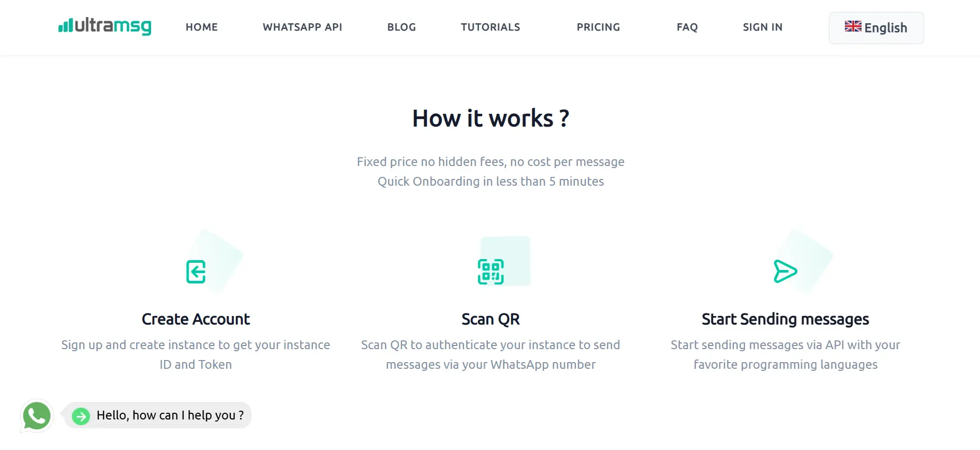The width and height of the screenshot is (980, 450).
Task: Open the TUTORIALS dropdown
Action: [x=491, y=27]
